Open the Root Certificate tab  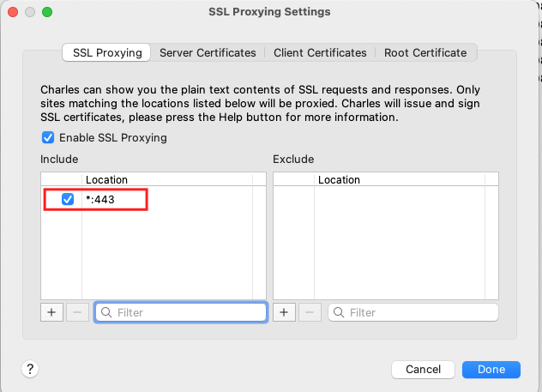(425, 52)
